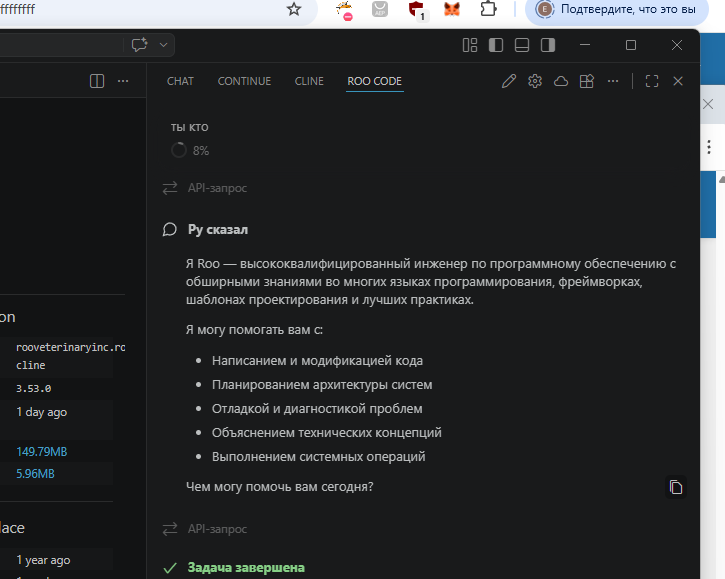Image resolution: width=725 pixels, height=579 pixels.
Task: Open the browser extensions puzzle icon
Action: pyautogui.click(x=488, y=9)
